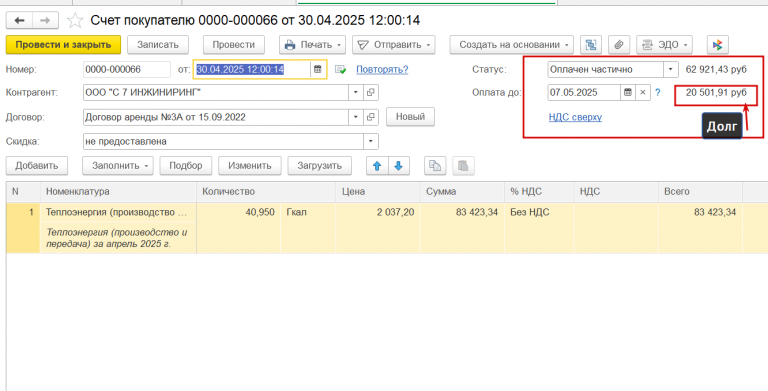Click the Новый contract button

(x=410, y=117)
